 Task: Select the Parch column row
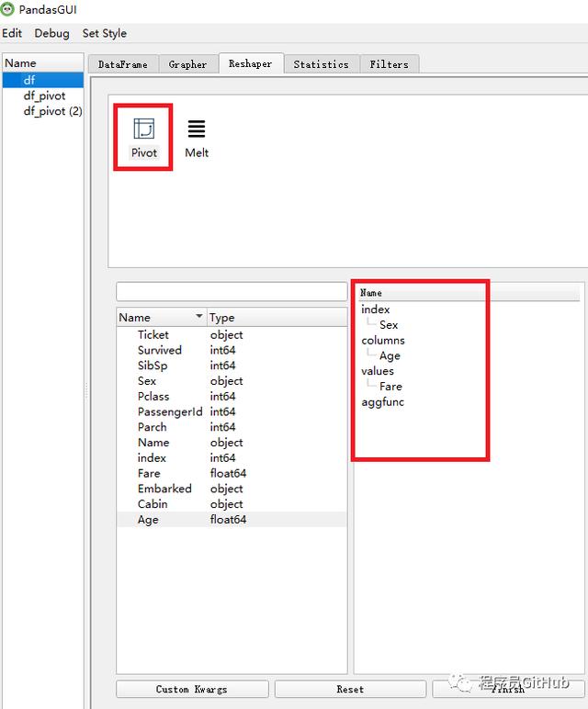(232, 427)
